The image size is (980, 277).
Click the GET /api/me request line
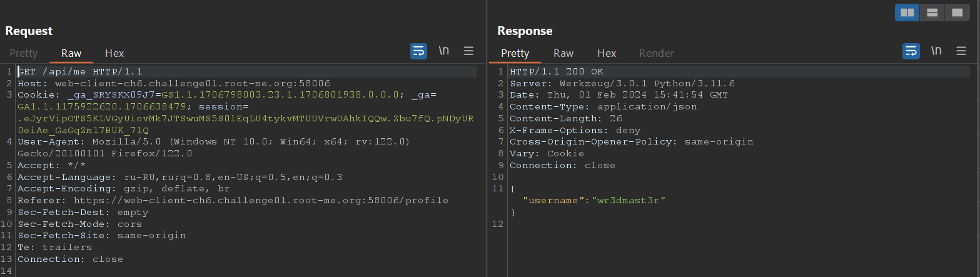point(80,72)
